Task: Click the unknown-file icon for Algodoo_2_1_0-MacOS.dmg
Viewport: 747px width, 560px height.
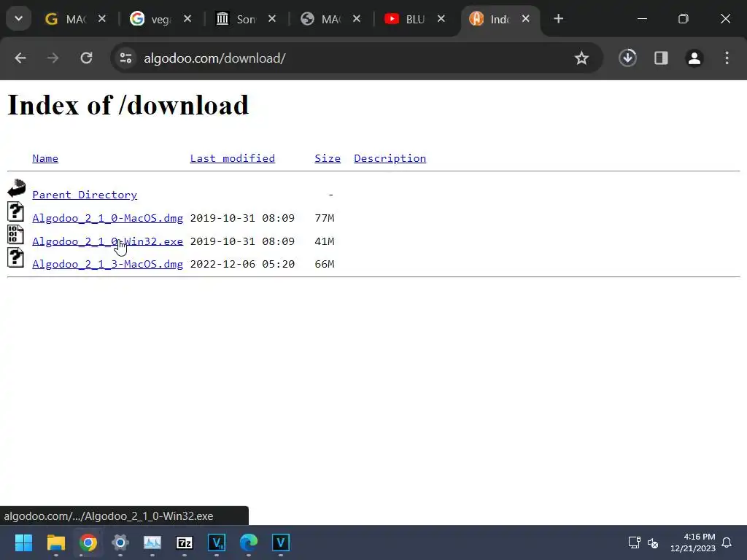Action: [16, 211]
